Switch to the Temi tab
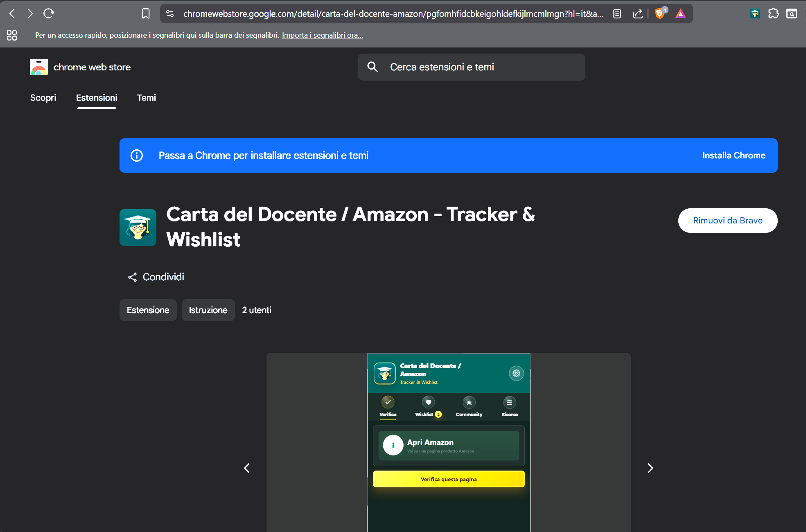Screen dimensions: 806x532 (x=147, y=98)
